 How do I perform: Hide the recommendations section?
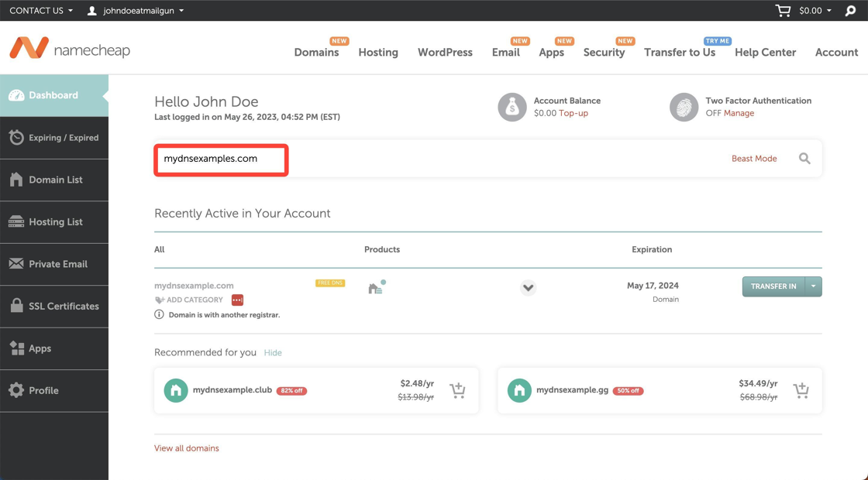coord(273,353)
